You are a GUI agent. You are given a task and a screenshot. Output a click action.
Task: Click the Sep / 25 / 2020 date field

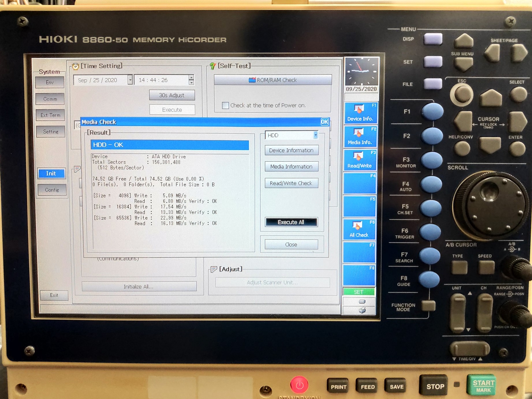[103, 80]
